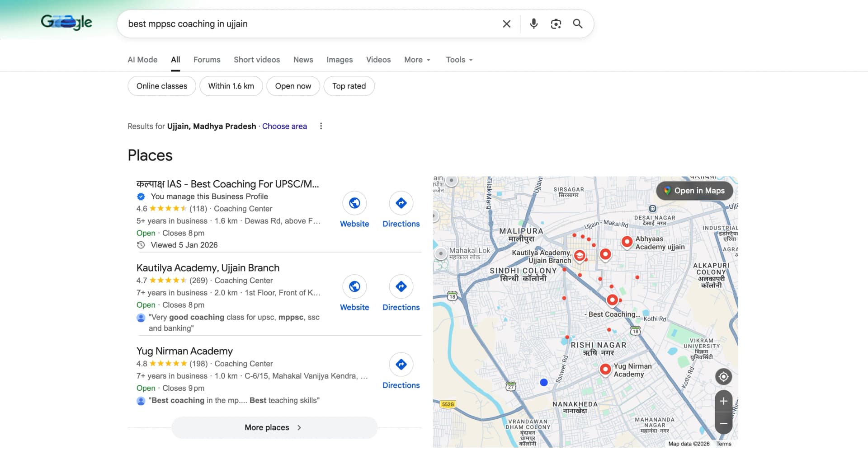Click Directions icon for Yug Nirman Academy
The image size is (868, 459).
tap(401, 365)
